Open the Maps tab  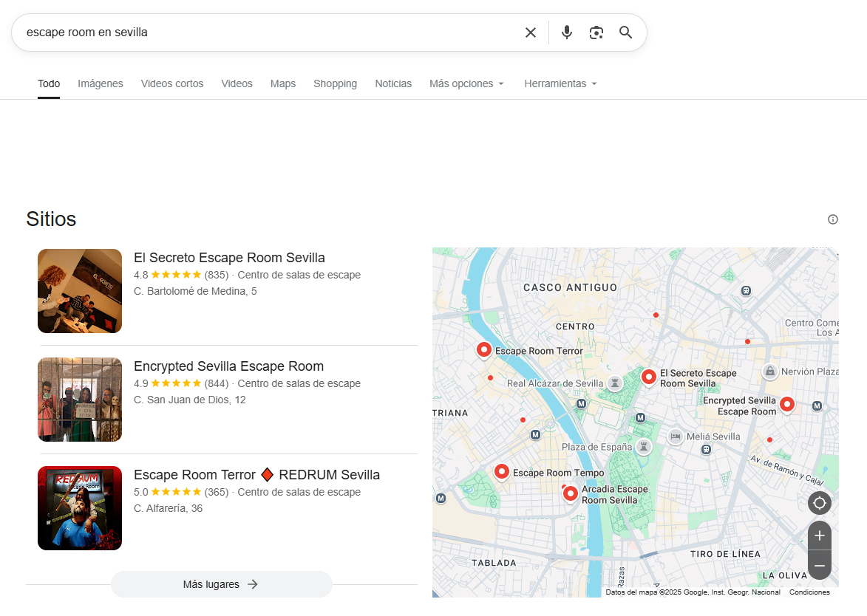[x=283, y=83]
